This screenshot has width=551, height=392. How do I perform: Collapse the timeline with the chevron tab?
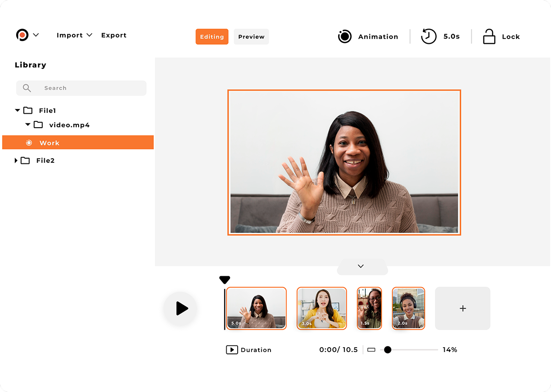point(362,267)
